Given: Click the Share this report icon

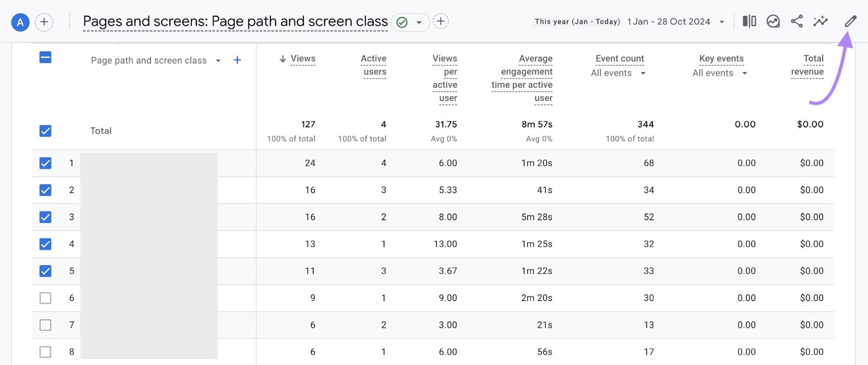Looking at the screenshot, I should click(796, 22).
